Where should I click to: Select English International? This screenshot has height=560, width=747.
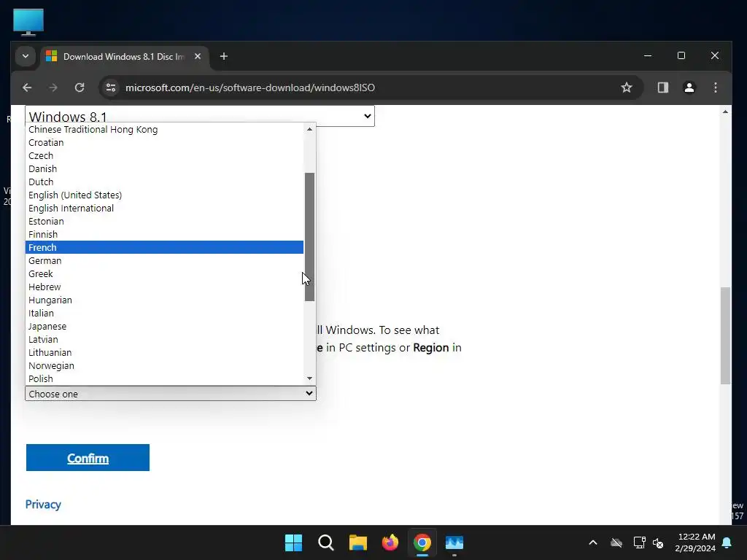[164, 208]
